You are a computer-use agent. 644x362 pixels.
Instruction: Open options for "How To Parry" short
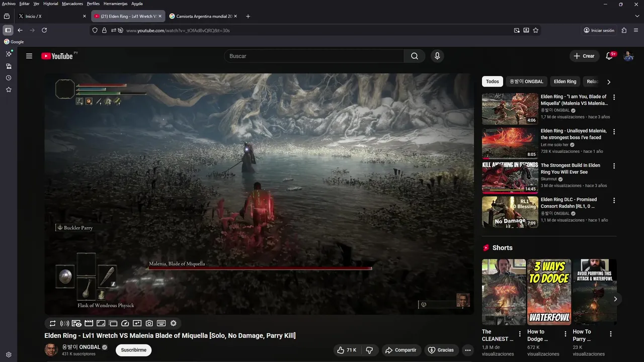(611, 334)
